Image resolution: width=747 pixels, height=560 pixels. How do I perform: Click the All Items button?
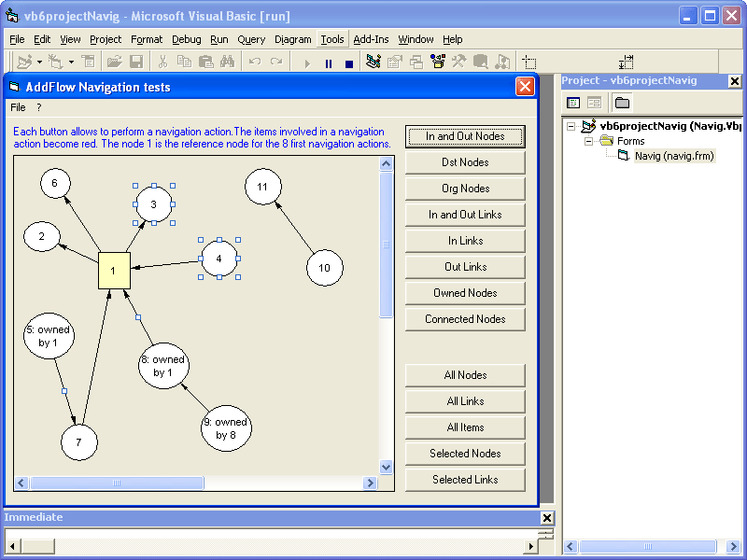465,427
